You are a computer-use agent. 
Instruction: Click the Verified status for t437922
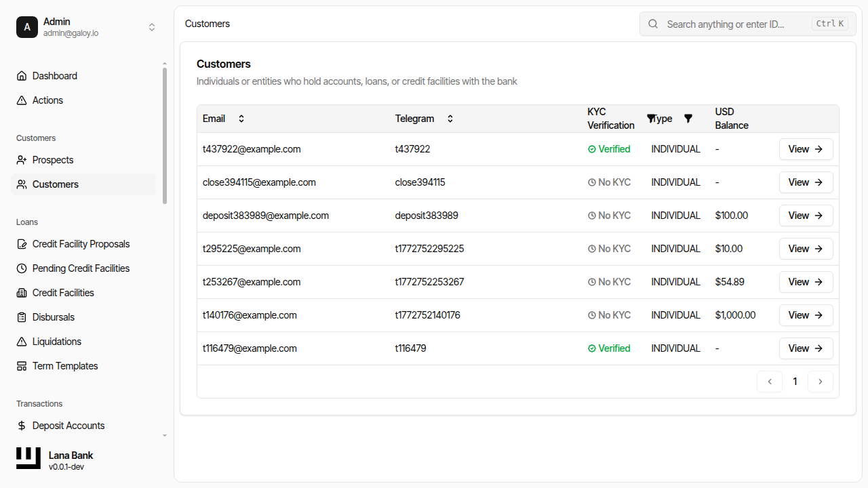pyautogui.click(x=608, y=148)
